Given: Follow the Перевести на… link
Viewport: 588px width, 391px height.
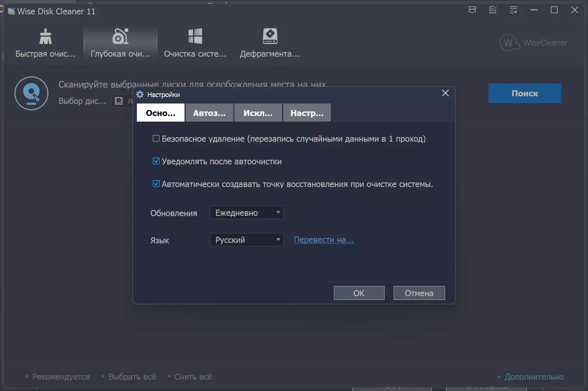Looking at the screenshot, I should click(x=324, y=240).
